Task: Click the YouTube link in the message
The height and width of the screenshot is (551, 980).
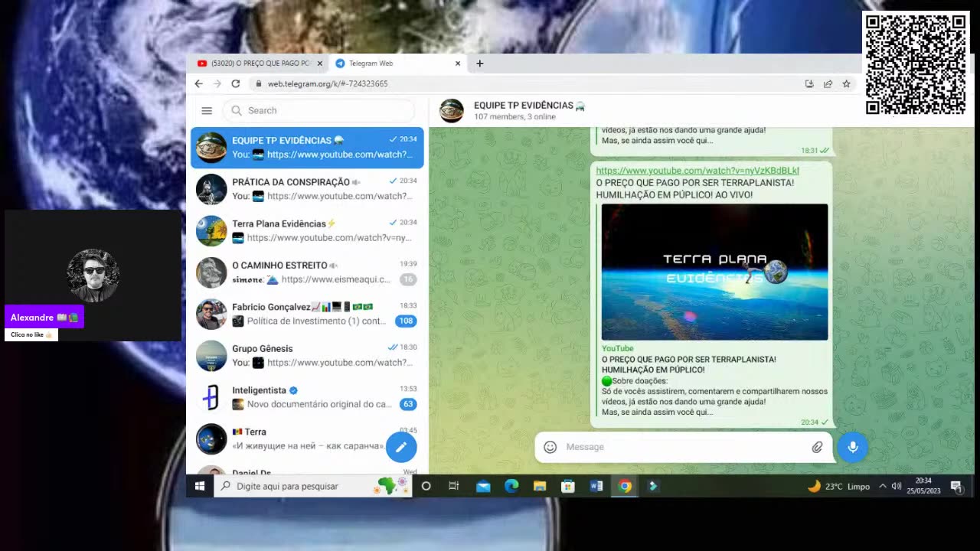Action: click(x=697, y=171)
